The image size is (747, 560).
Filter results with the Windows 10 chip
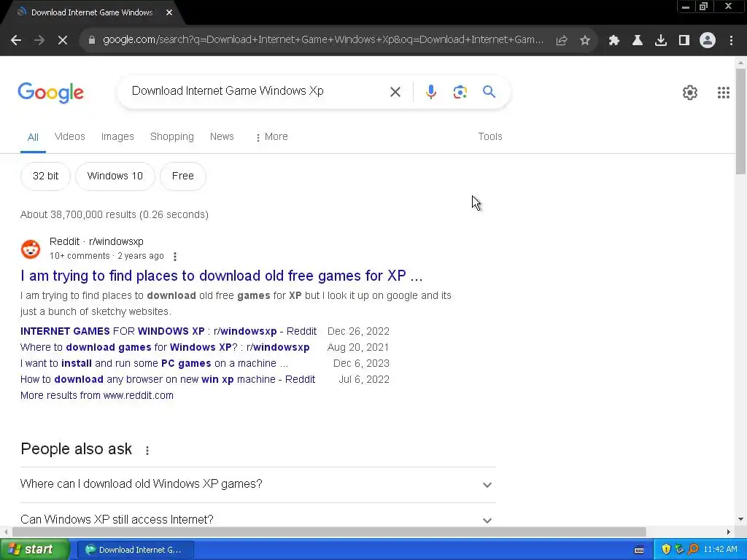[115, 176]
